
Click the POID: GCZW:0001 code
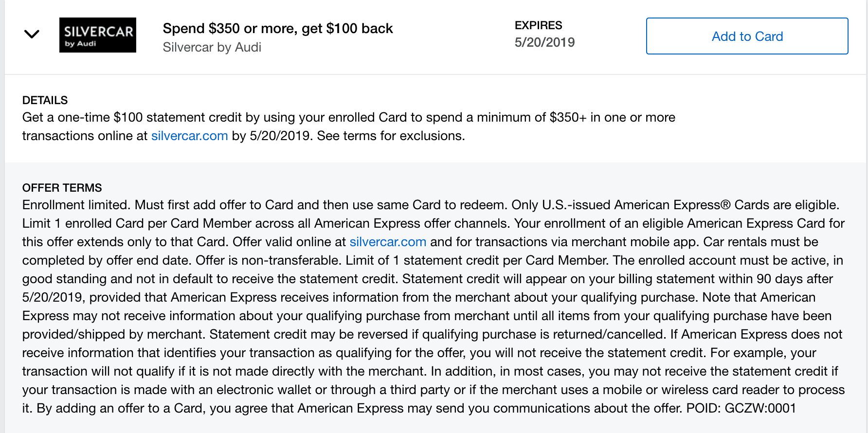[741, 408]
